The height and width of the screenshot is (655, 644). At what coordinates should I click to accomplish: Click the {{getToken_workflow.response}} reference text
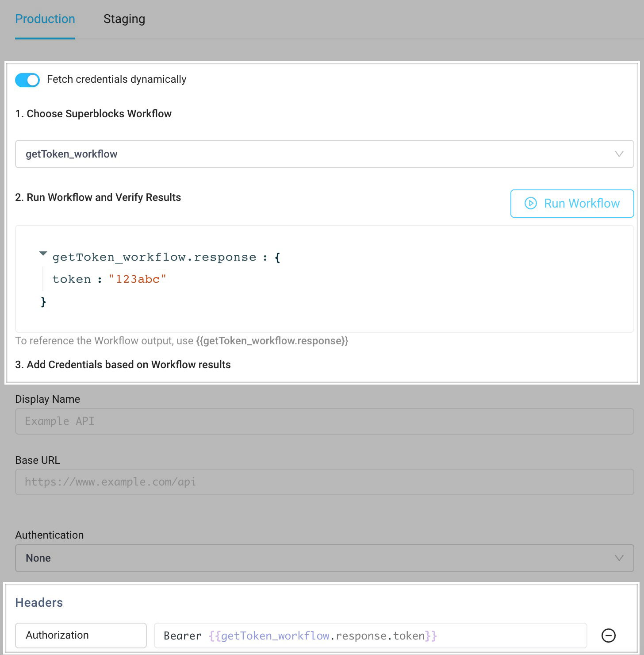coord(271,341)
